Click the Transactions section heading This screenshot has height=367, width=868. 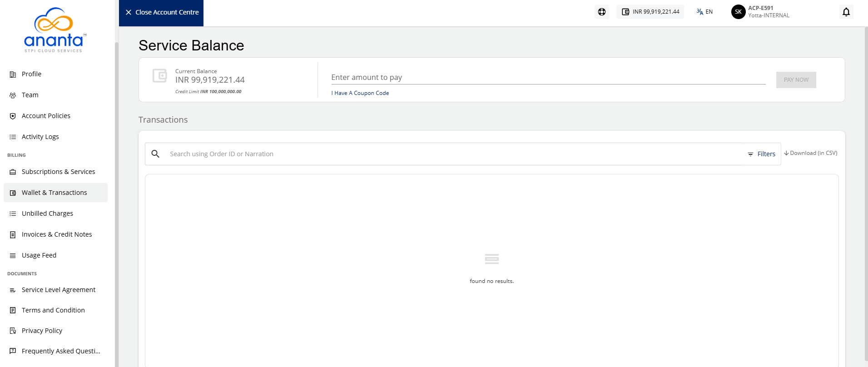[163, 120]
